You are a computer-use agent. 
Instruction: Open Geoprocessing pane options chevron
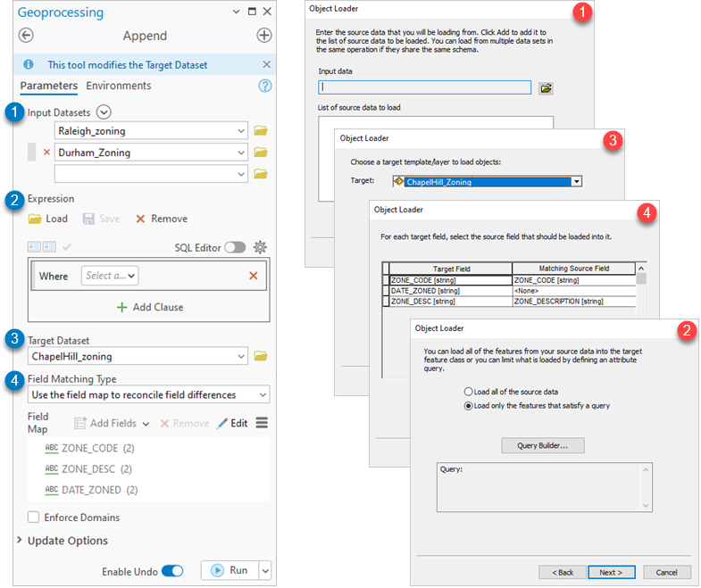coord(236,12)
